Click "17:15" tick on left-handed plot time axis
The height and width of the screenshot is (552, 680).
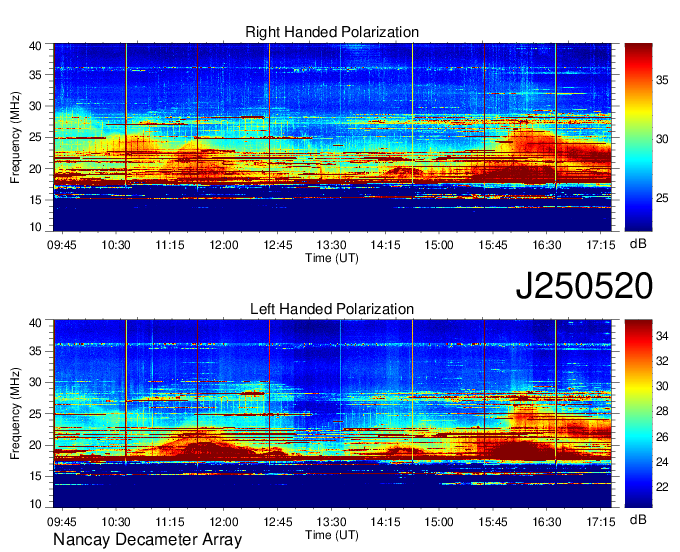(x=601, y=522)
